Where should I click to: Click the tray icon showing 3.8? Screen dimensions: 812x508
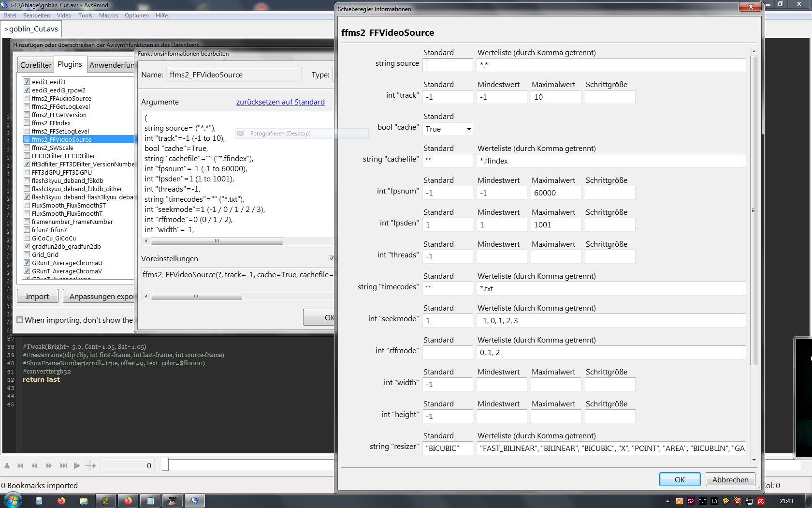coord(702,501)
